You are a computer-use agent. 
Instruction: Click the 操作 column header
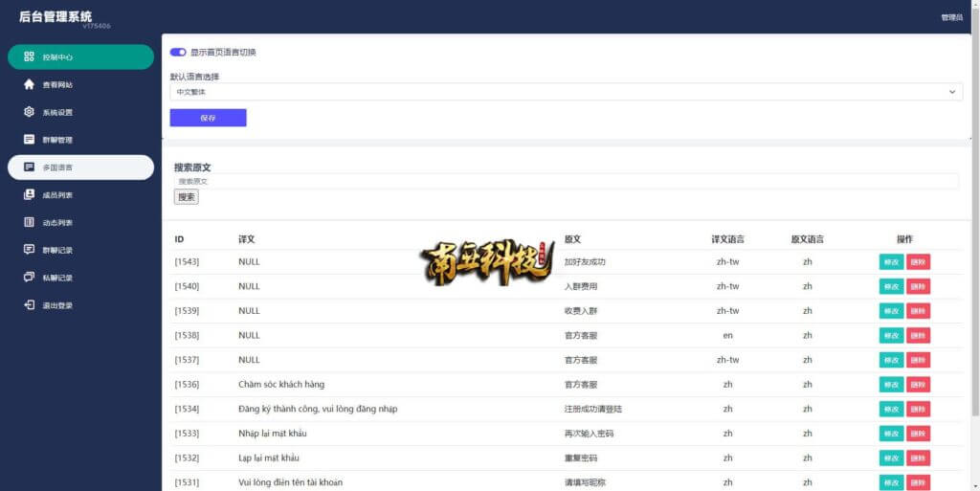tap(904, 239)
